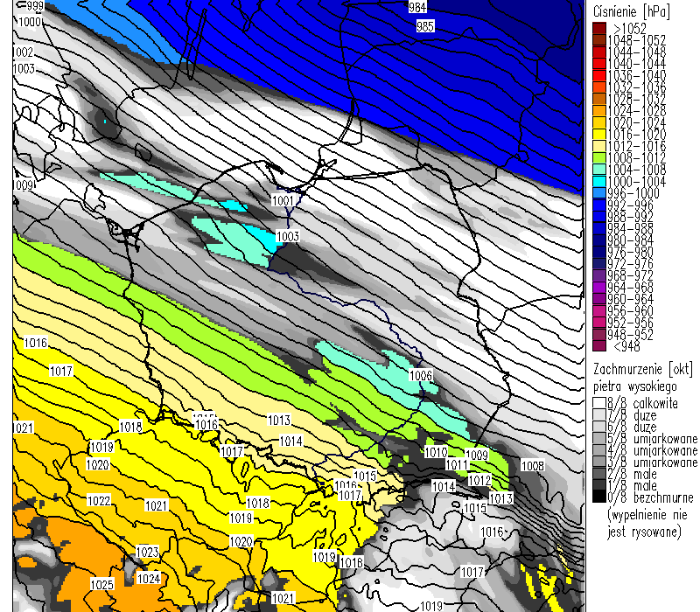
Task: Select the 964-968 hPa legend swatch
Action: pyautogui.click(x=599, y=287)
